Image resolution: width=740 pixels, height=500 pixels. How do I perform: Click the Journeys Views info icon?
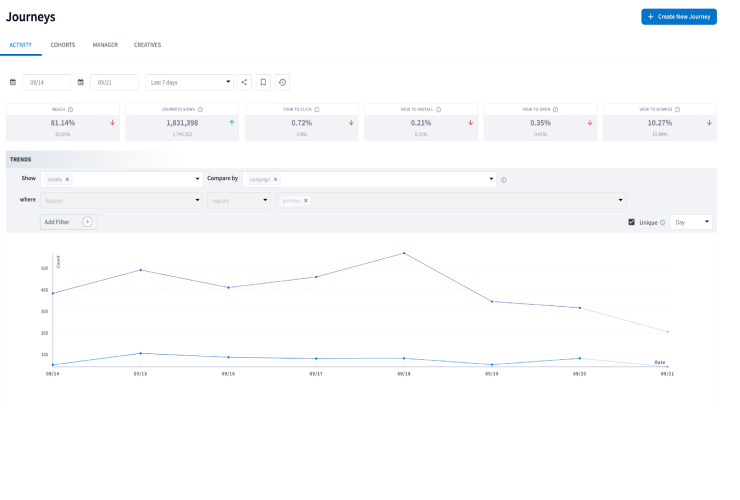pos(200,110)
